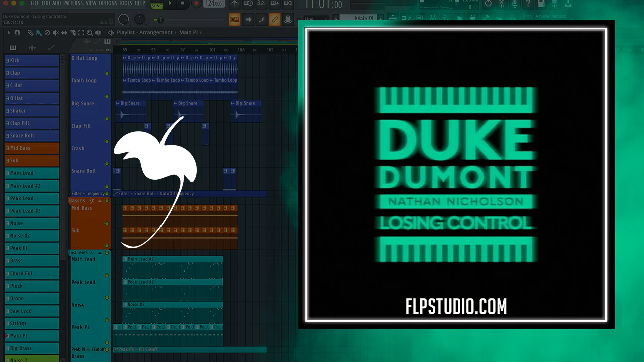Collapse the Basses track group
This screenshot has width=644, height=362.
100,201
